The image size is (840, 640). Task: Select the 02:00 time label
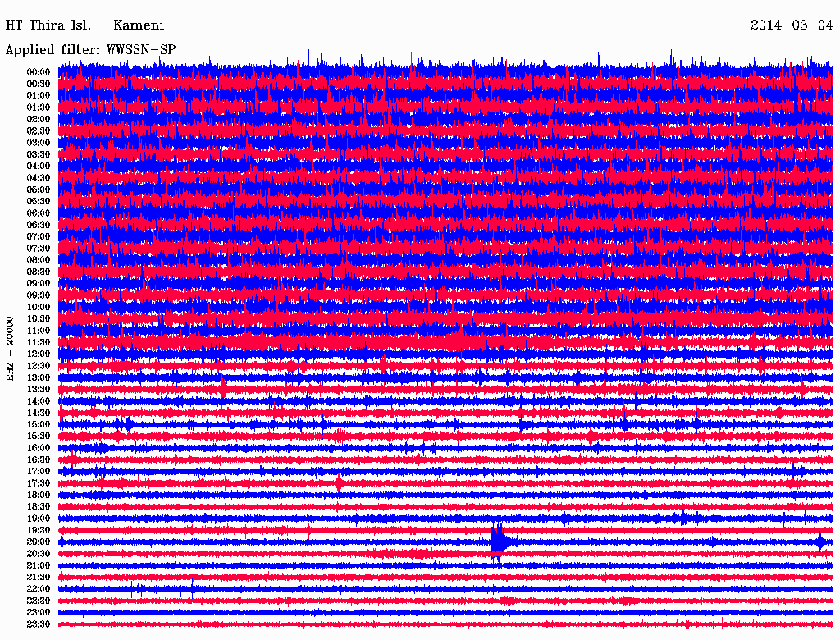(39, 119)
